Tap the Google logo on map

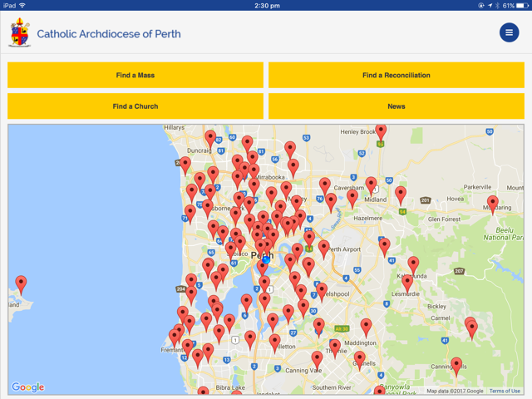point(27,387)
